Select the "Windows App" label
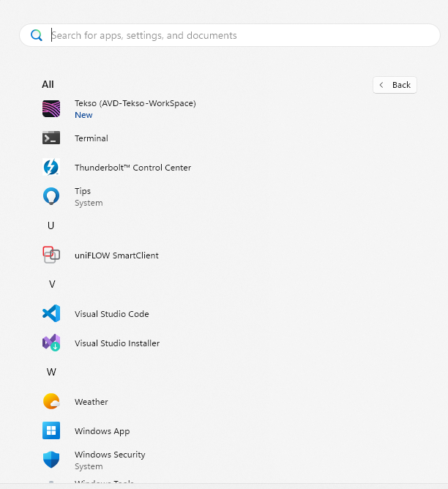Screen dimensions: 448x489 pos(102,431)
